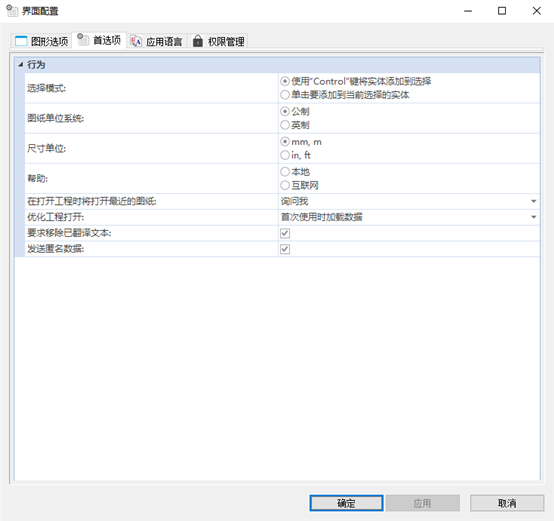Click the 界面配置 title bar icon
554x521 pixels.
coord(12,11)
